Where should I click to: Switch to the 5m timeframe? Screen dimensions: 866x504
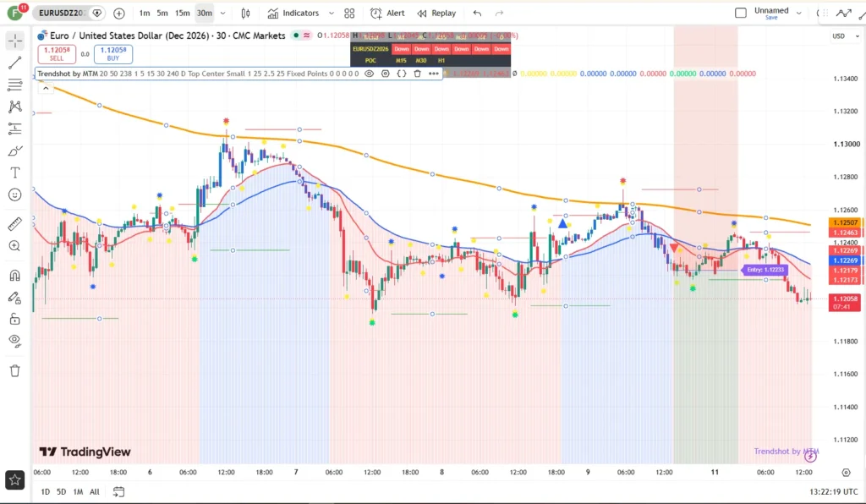point(162,14)
